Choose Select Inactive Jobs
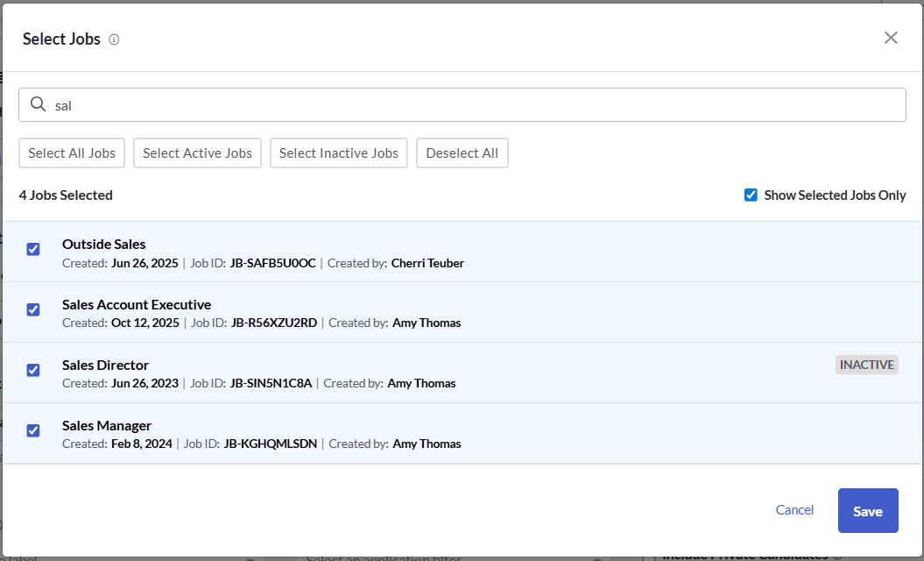Image resolution: width=924 pixels, height=561 pixels. [339, 153]
